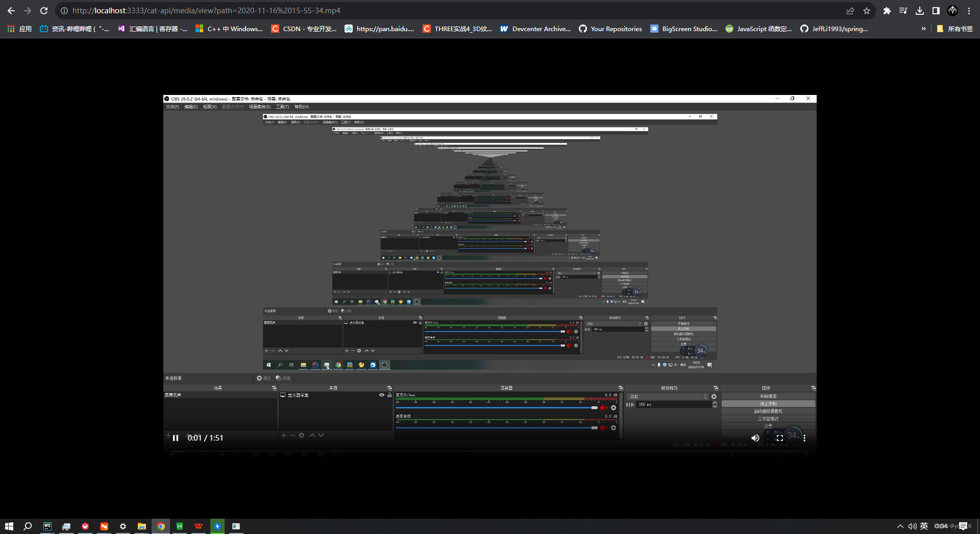Open the THREE实战4_3D纹 bookmark

(457, 29)
